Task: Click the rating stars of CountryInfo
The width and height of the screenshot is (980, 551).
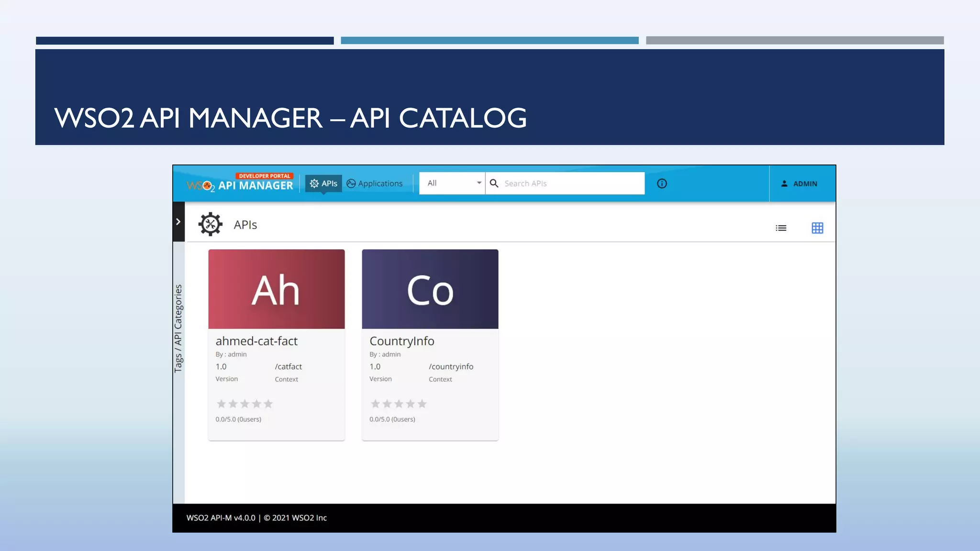Action: coord(399,404)
